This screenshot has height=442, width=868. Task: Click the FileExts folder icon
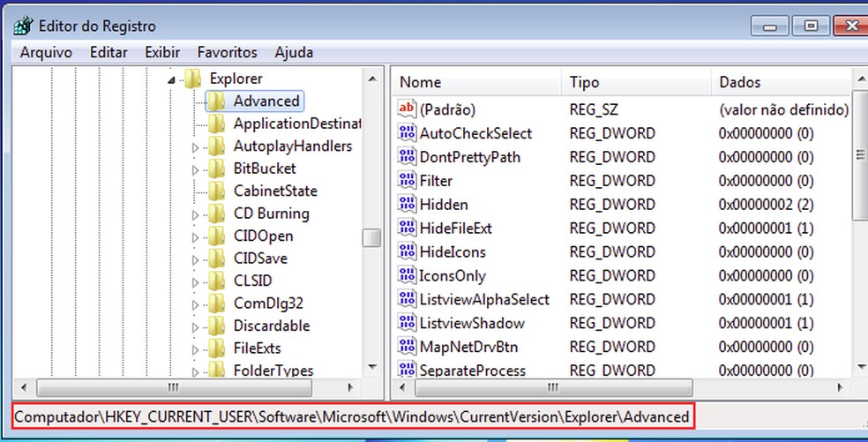pyautogui.click(x=216, y=348)
